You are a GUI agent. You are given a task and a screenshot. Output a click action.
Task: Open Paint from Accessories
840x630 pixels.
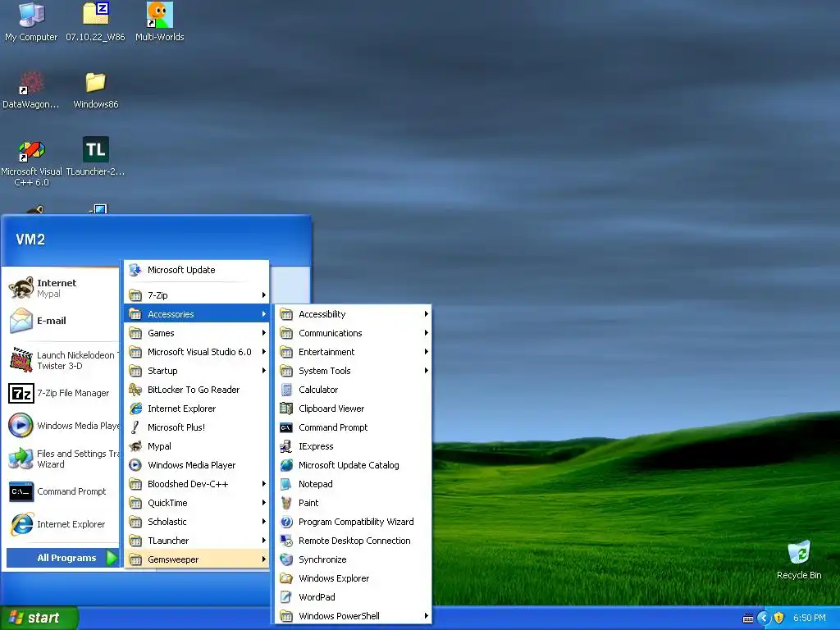click(x=353, y=503)
